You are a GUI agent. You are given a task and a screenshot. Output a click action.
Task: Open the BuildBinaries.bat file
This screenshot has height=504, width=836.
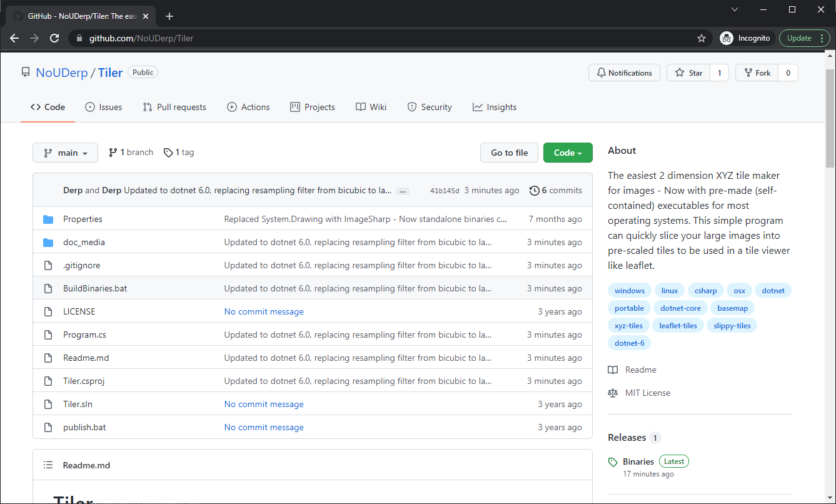pos(95,288)
